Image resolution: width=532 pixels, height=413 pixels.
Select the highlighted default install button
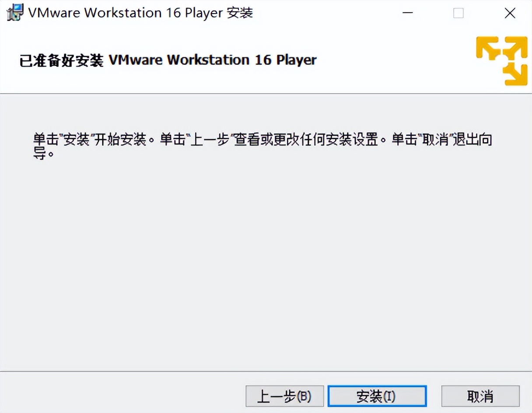[377, 396]
